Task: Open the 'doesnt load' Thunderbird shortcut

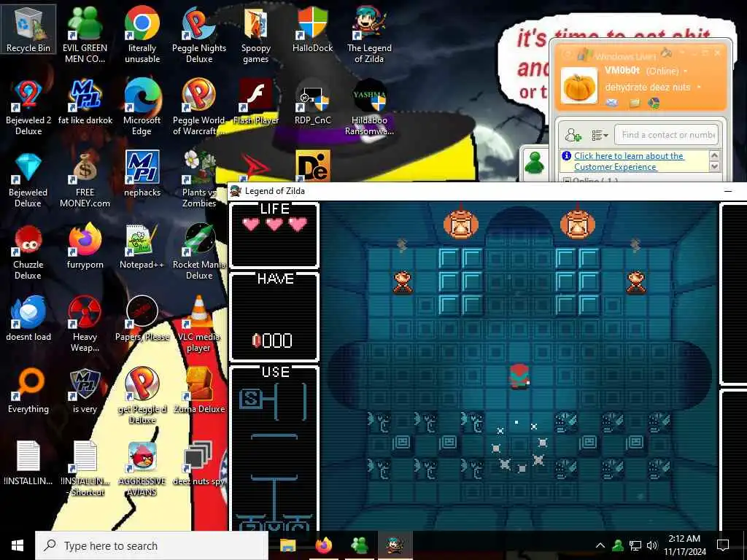Action: (x=28, y=319)
